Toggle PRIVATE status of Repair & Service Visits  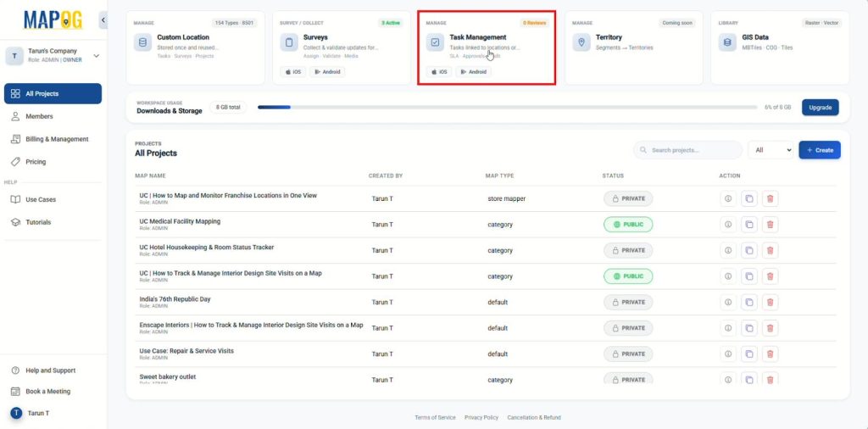(628, 354)
